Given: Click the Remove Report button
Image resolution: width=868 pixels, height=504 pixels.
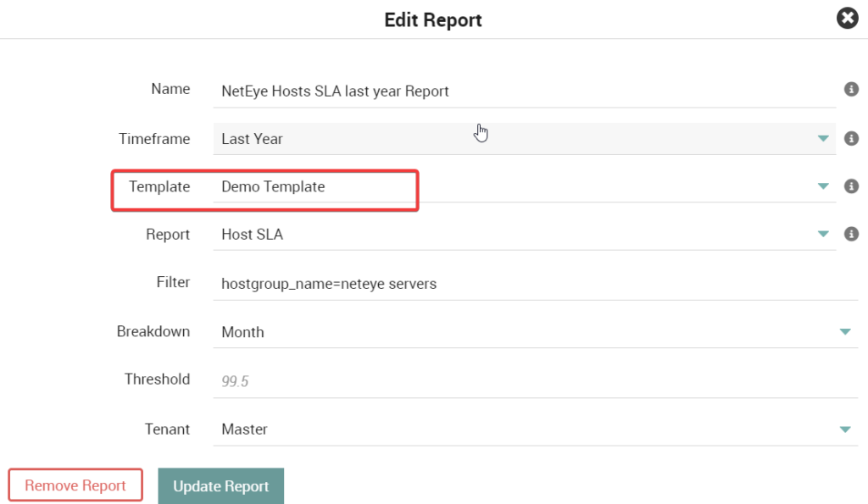Looking at the screenshot, I should (x=75, y=485).
